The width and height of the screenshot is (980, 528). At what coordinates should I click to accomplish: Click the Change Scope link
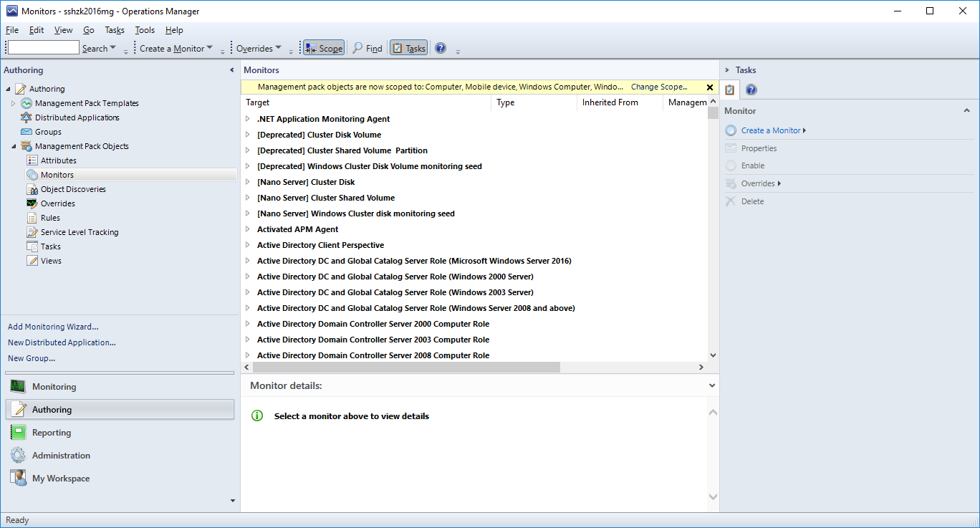(x=659, y=87)
